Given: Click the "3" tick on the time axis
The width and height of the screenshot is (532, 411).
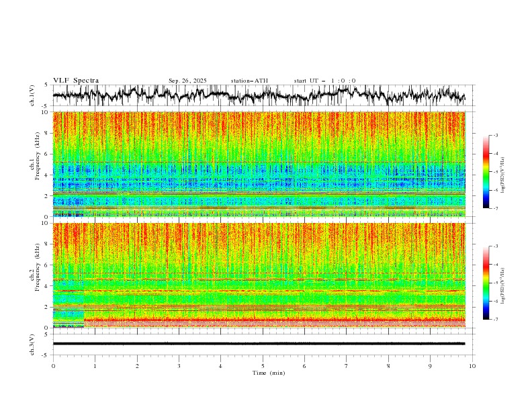Looking at the screenshot, I should tap(179, 366).
